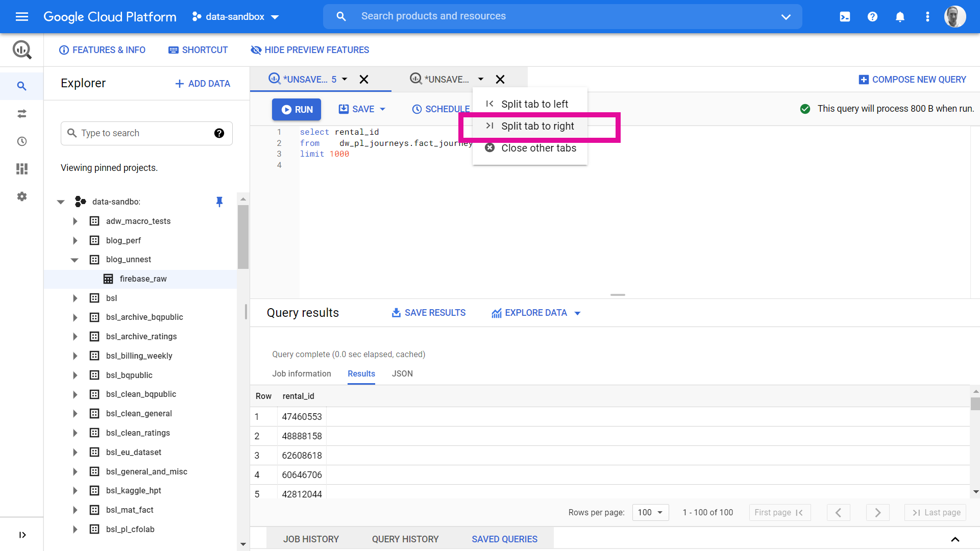The image size is (980, 551).
Task: Open the help question mark menu
Action: tap(872, 16)
